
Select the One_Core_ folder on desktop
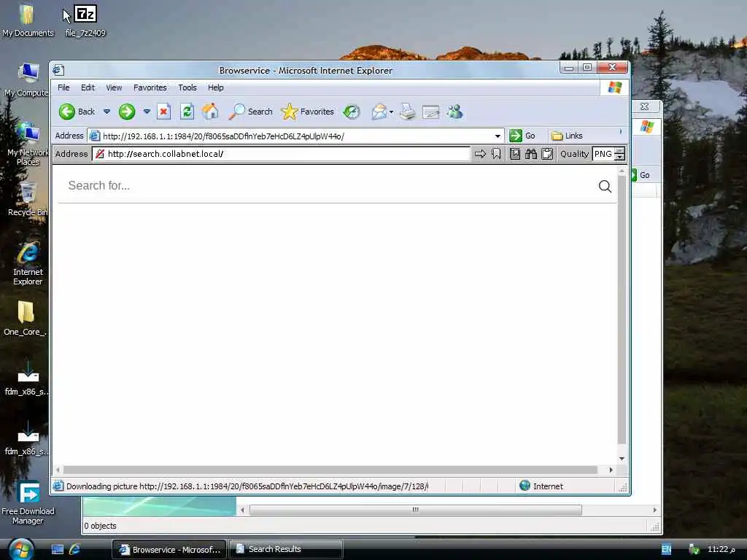coord(26,319)
